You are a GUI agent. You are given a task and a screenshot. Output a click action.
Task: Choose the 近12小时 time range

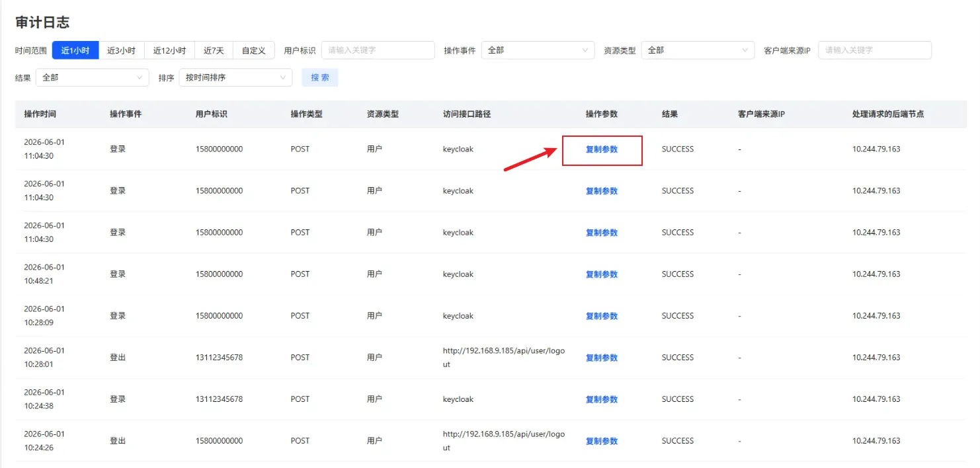pyautogui.click(x=170, y=50)
